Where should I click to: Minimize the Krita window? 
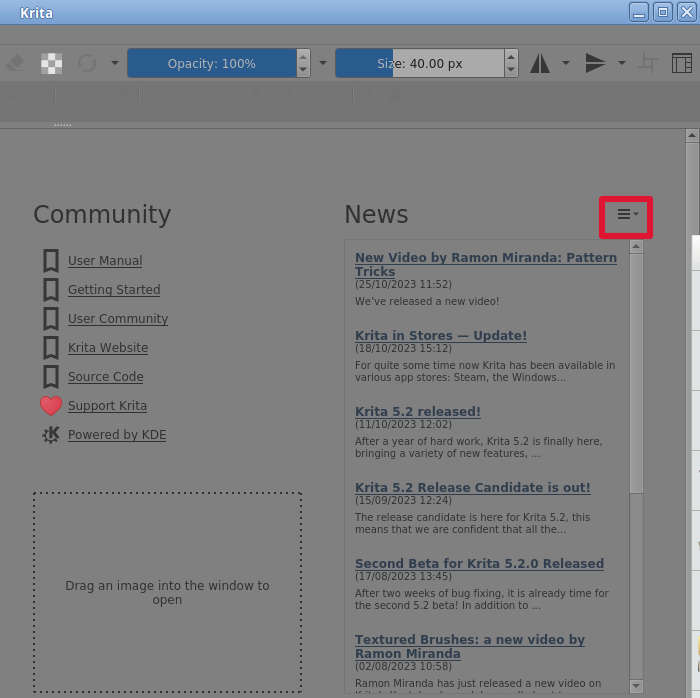639,12
